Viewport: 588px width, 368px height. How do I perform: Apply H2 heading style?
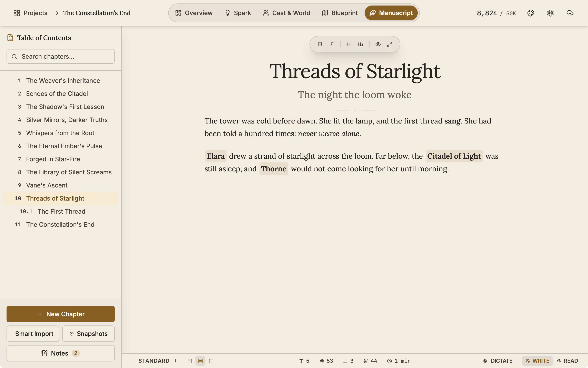tap(361, 44)
